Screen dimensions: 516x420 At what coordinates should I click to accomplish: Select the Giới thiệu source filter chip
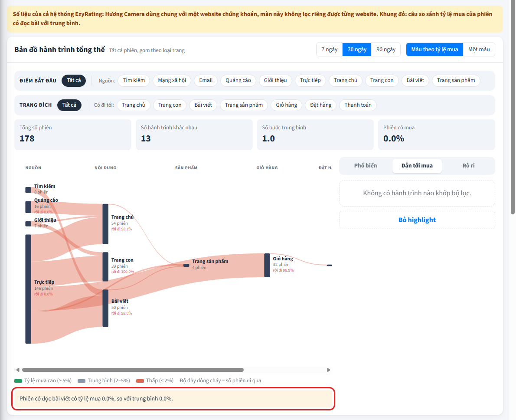[x=275, y=80]
